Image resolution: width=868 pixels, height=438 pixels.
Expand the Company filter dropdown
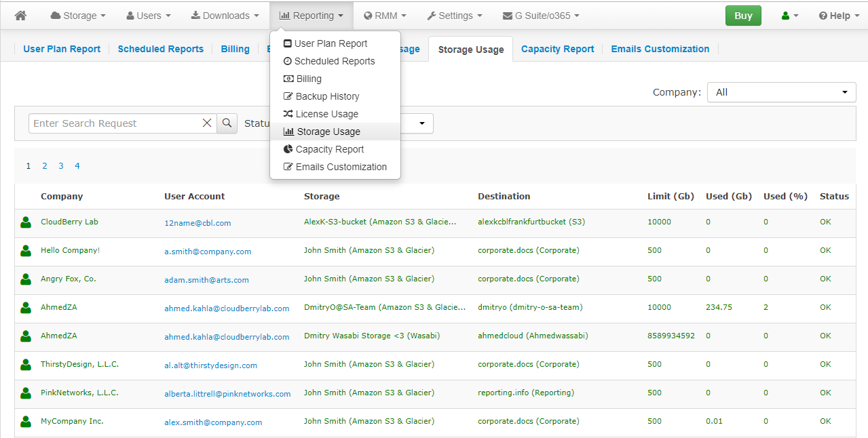[x=781, y=92]
